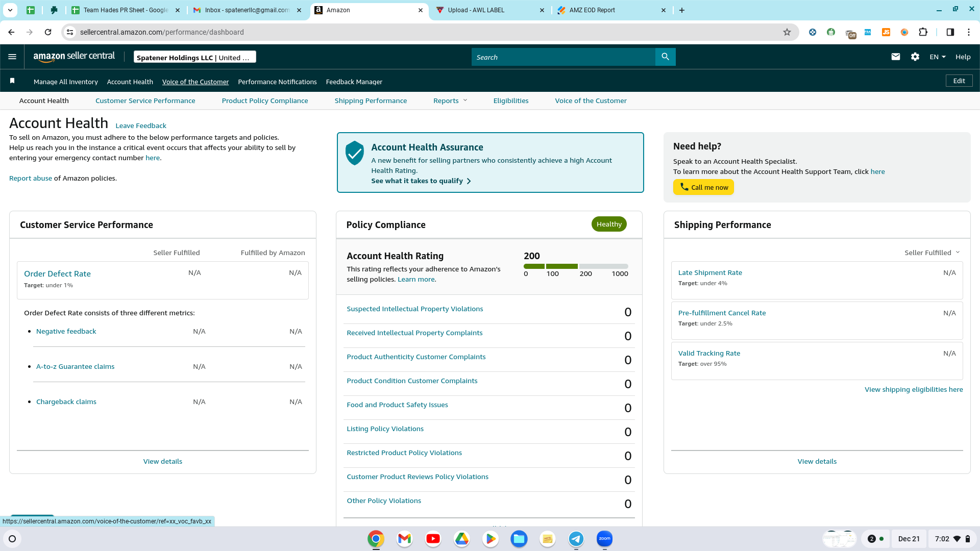Reload the page

tap(48, 32)
